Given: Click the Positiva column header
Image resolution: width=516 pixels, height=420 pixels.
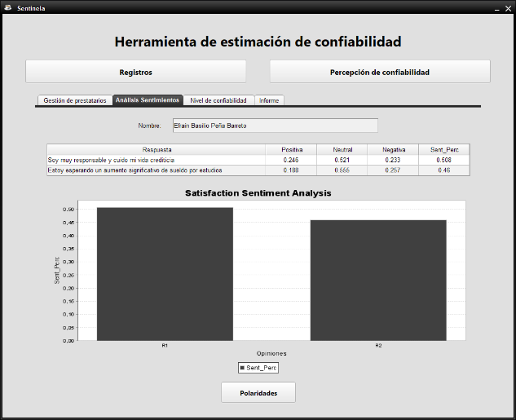Looking at the screenshot, I should point(292,149).
